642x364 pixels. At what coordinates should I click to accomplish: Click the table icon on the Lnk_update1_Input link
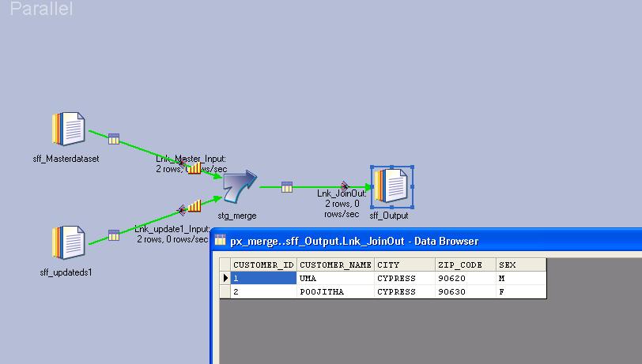coord(114,235)
